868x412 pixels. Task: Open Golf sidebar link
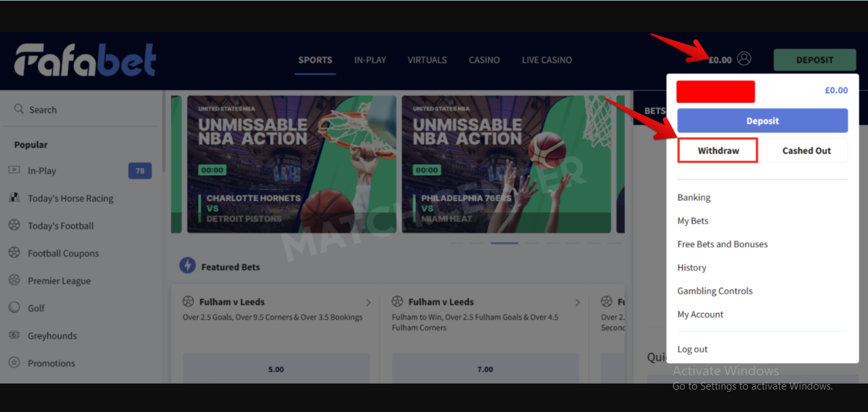click(x=36, y=308)
